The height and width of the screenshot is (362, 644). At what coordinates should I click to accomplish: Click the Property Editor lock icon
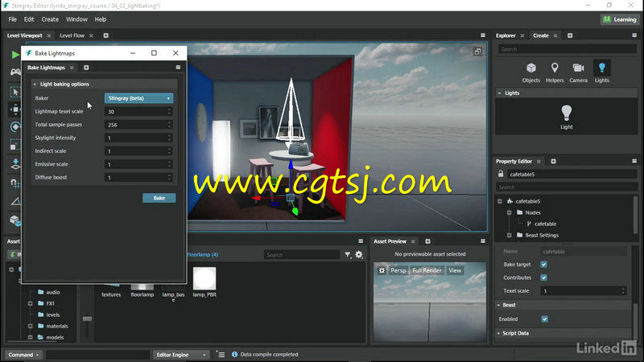[x=501, y=174]
